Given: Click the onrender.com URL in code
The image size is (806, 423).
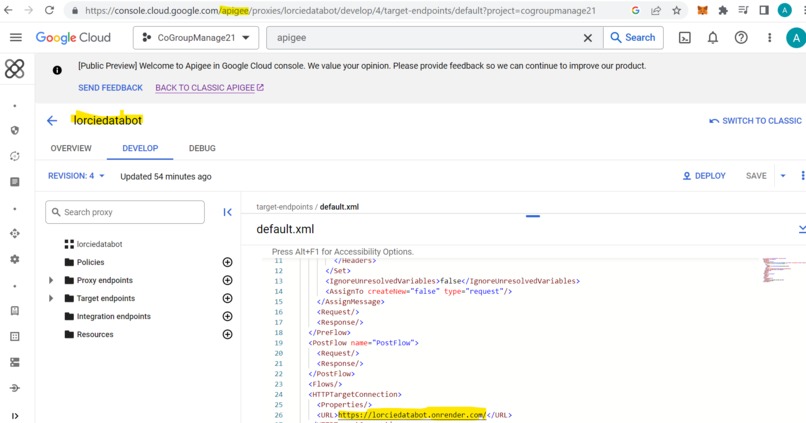Looking at the screenshot, I should pyautogui.click(x=412, y=415).
